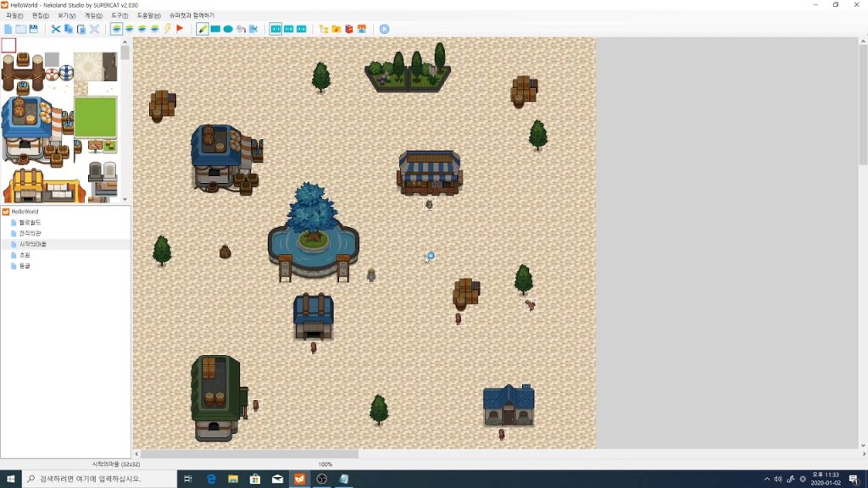
Task: Select the Pencil draw tool
Action: [203, 29]
